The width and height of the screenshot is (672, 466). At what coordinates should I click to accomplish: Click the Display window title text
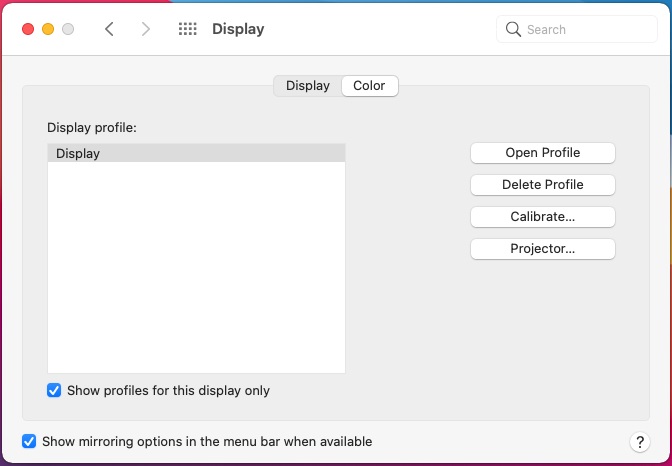click(x=238, y=29)
